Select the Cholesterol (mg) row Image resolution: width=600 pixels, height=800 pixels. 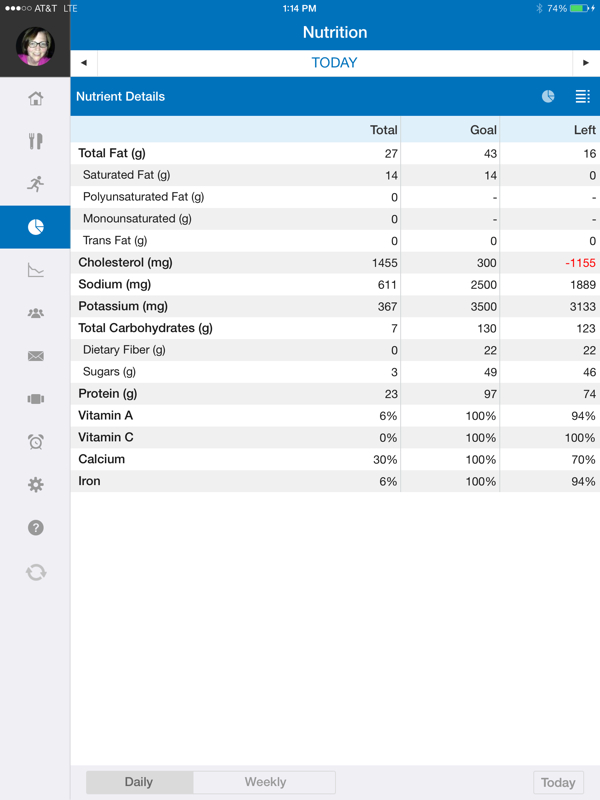335,263
